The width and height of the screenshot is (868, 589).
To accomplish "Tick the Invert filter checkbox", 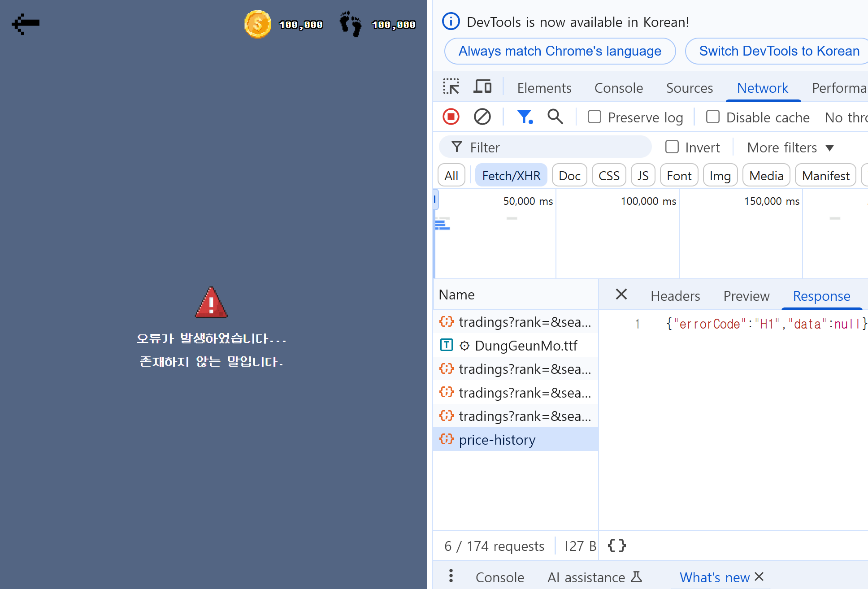I will tap(672, 147).
